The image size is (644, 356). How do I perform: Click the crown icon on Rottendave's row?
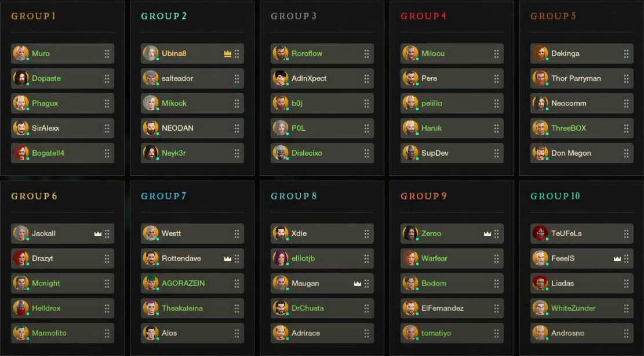click(228, 259)
